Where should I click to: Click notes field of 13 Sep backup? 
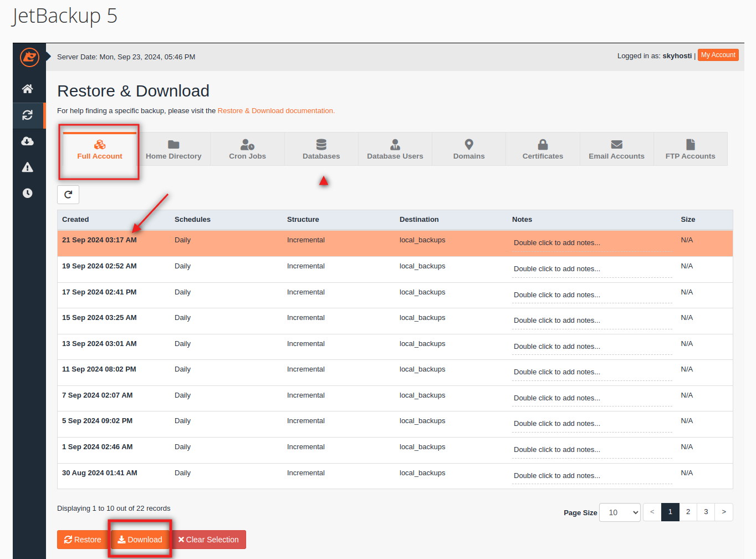pos(592,347)
